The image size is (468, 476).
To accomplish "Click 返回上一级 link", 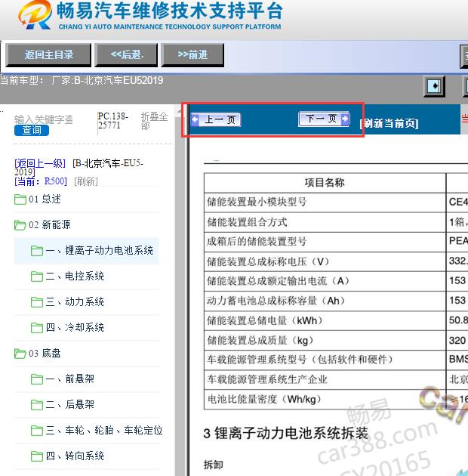I will 40,163.
